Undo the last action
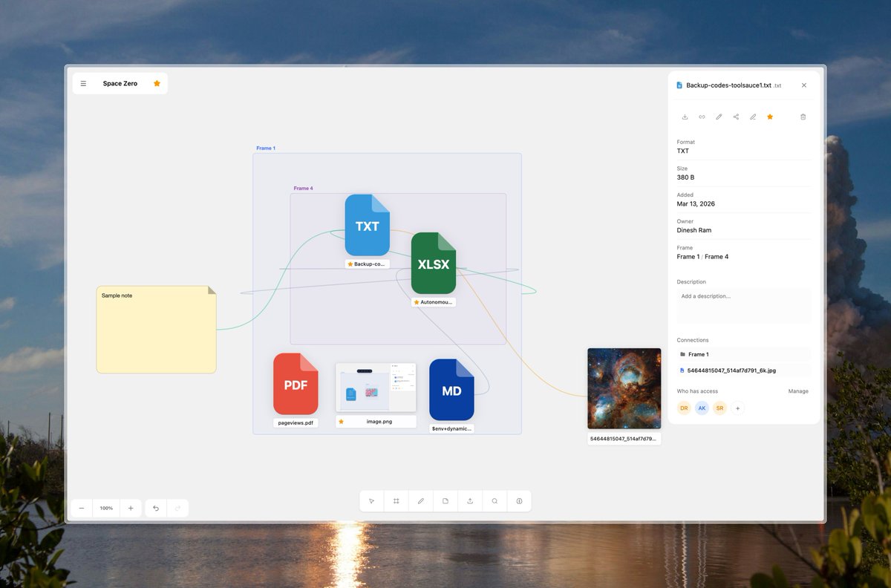891x588 pixels. (x=156, y=508)
